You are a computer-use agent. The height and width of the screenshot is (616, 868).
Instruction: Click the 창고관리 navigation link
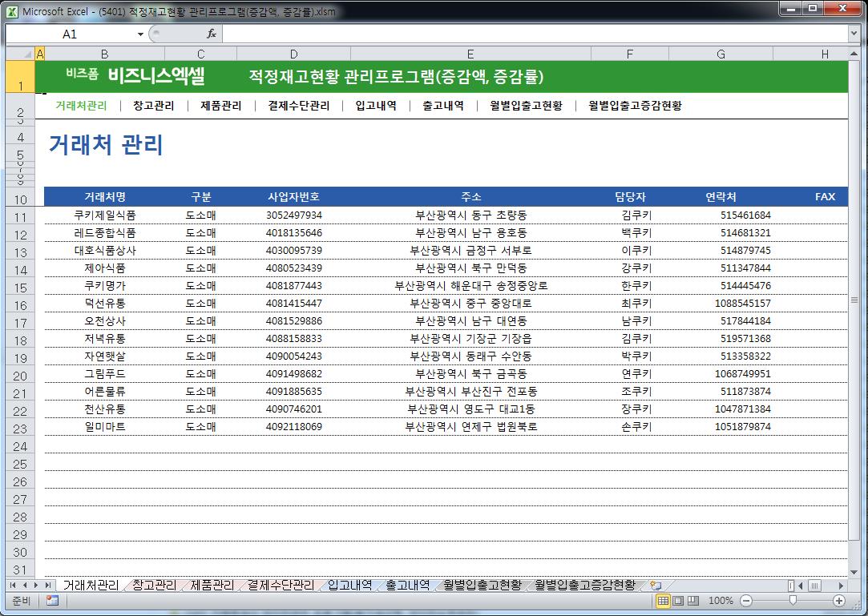153,105
